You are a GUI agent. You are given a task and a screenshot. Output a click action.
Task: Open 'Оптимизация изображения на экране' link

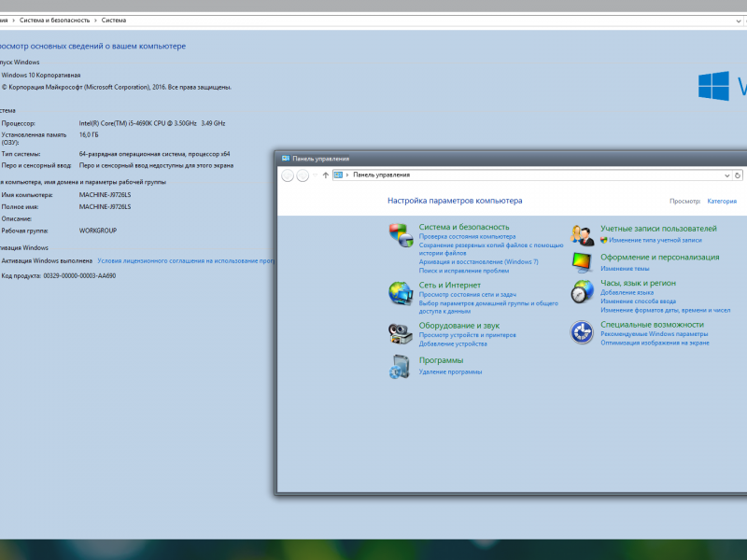click(x=655, y=343)
